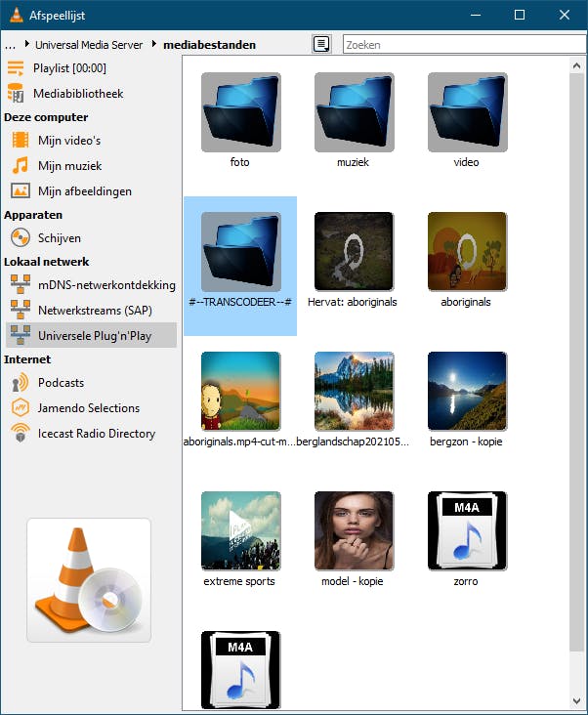
Task: Click the Zoeken search field
Action: click(x=465, y=45)
